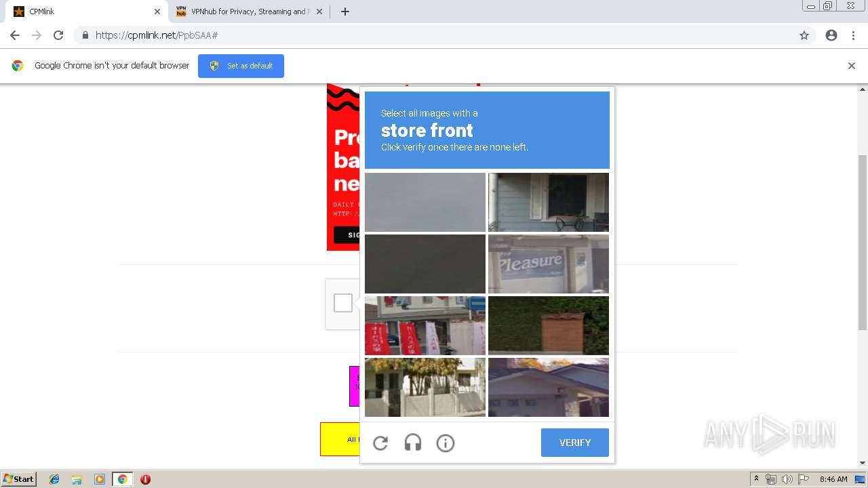The image size is (868, 488).
Task: Reload the page using toolbar refresh
Action: (58, 35)
